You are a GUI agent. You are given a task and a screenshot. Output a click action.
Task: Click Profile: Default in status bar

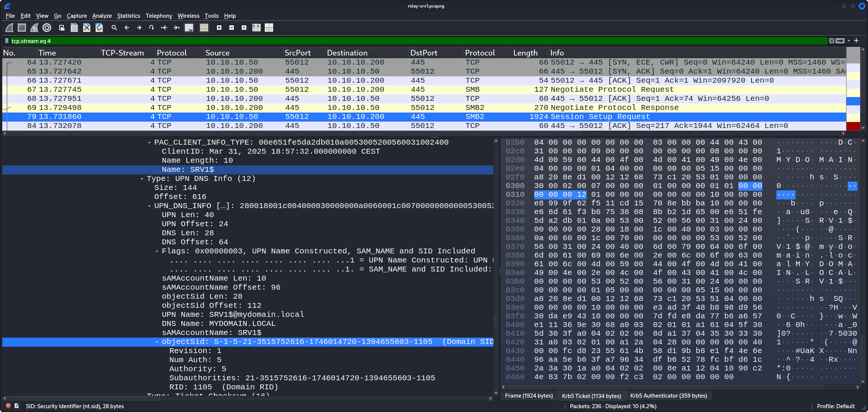(836, 406)
